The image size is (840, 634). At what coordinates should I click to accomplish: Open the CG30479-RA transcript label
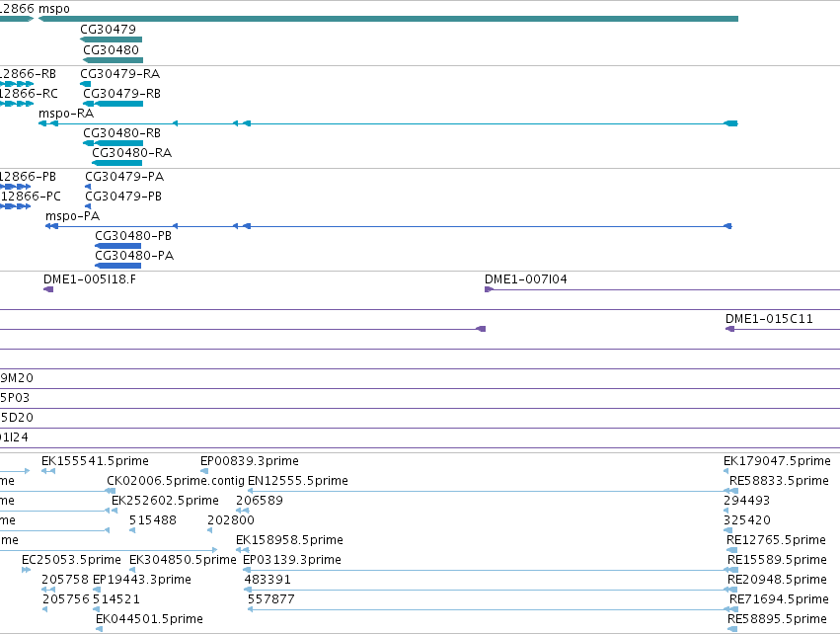coord(120,73)
